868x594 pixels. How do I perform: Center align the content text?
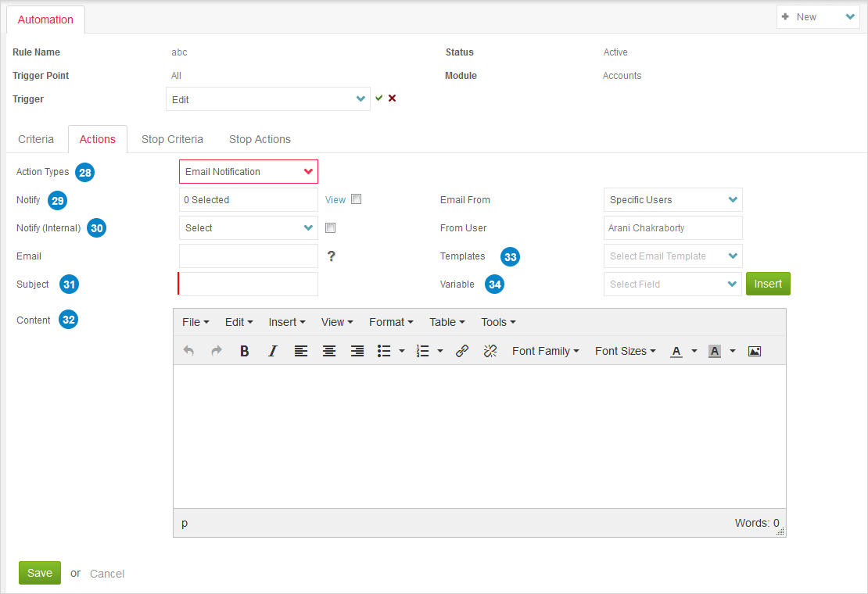328,351
